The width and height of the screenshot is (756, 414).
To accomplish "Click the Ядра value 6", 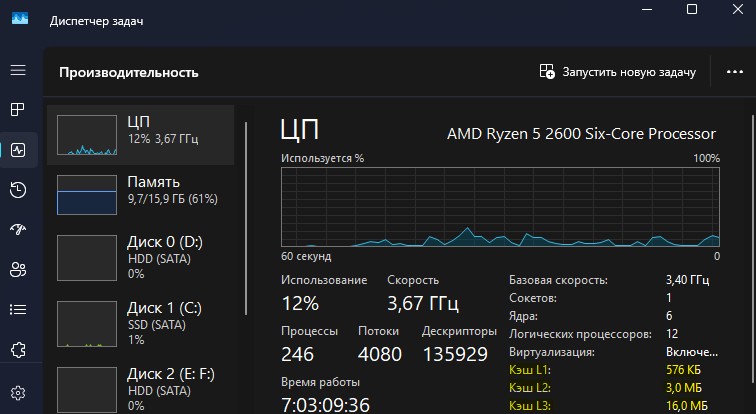I will pos(669,316).
